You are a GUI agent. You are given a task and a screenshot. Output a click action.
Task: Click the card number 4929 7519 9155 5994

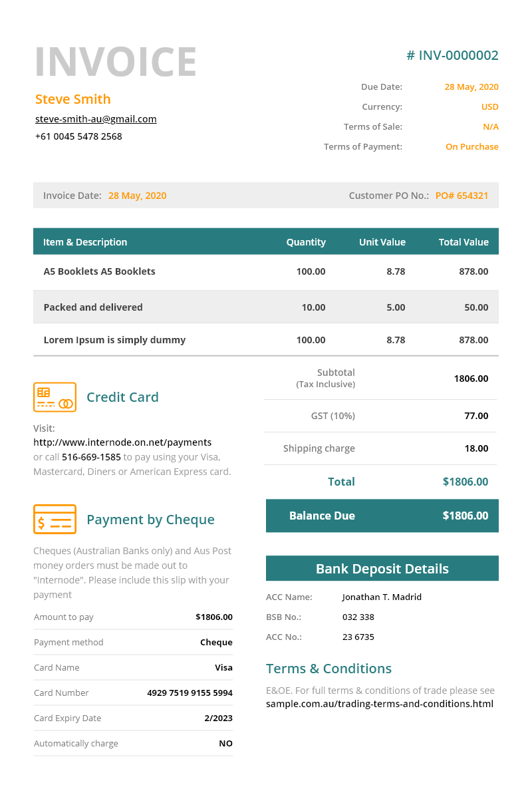coord(190,693)
